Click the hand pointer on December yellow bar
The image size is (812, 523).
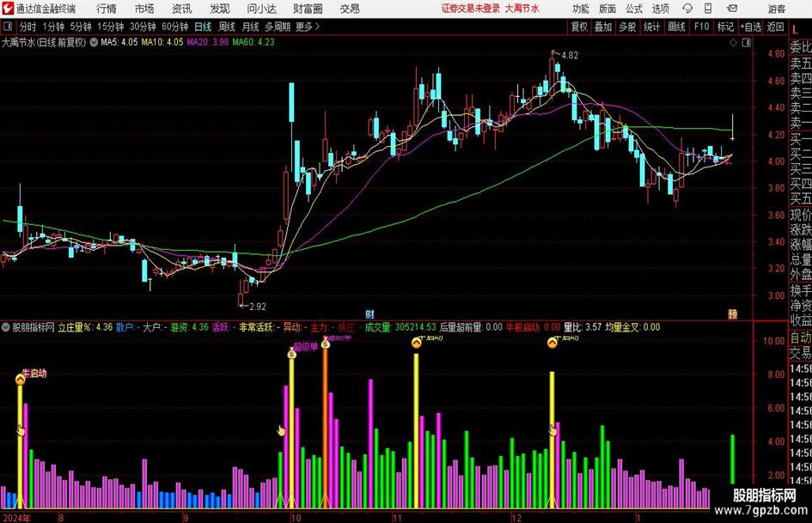coord(553,430)
